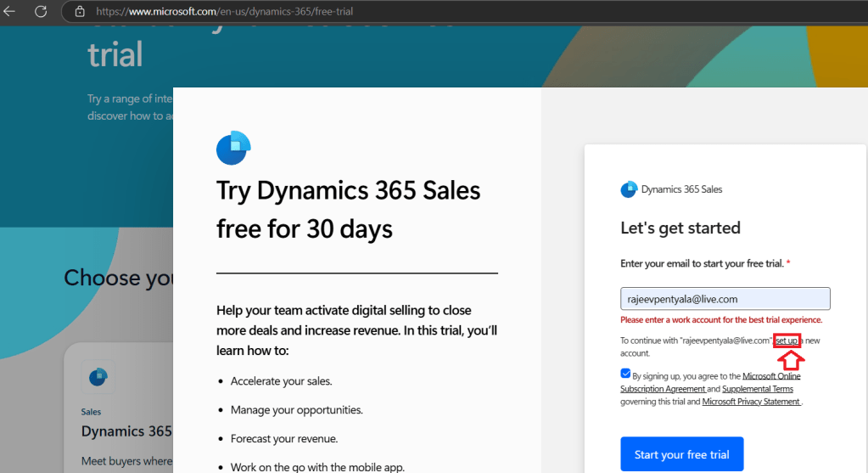Screen dimensions: 868x473
Task: Click the small Dynamics 365 Sales logo in the form
Action: pyautogui.click(x=629, y=189)
